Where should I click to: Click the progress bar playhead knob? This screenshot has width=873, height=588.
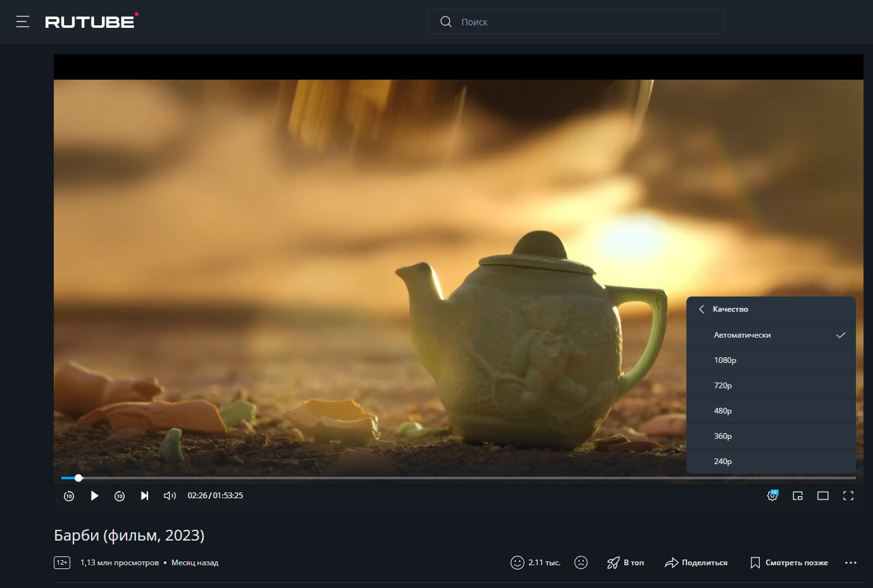78,478
